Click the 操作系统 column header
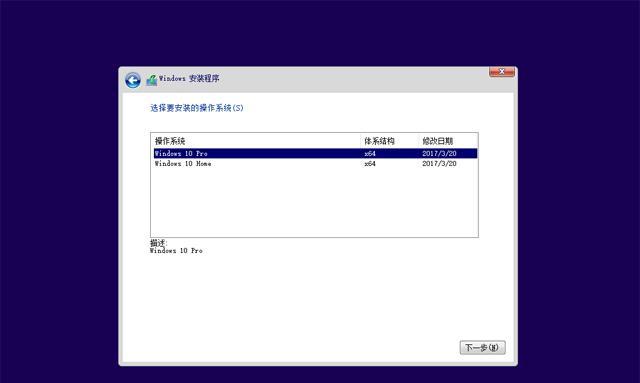 (x=170, y=141)
